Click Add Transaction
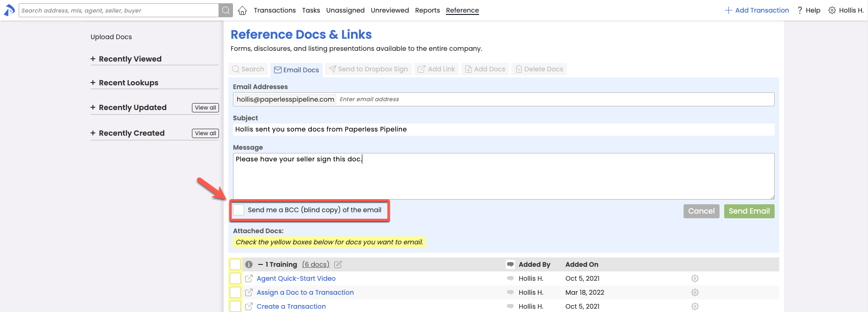The image size is (868, 312). pos(757,10)
